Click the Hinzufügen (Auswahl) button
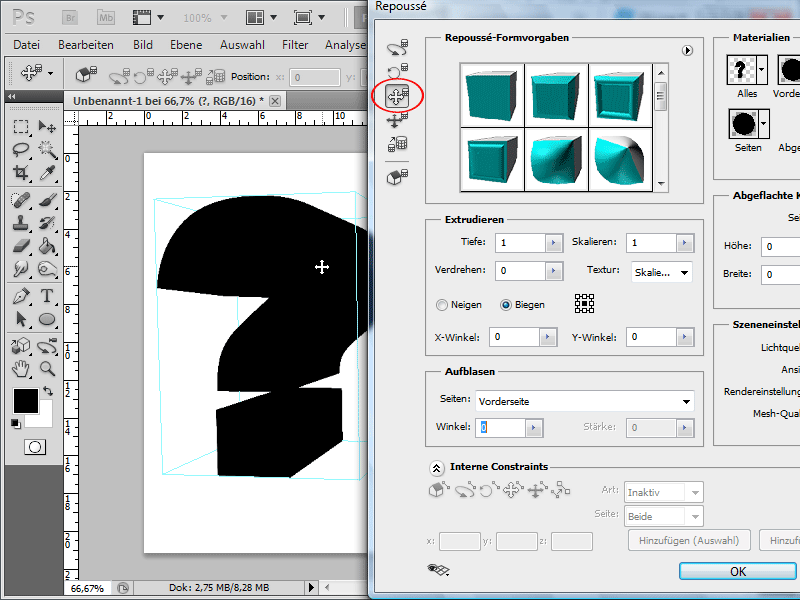Screen dimensions: 800x600 click(689, 540)
